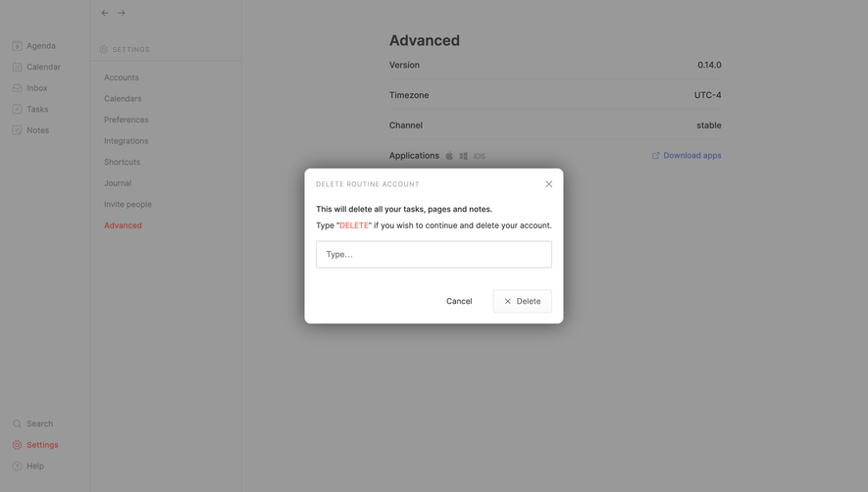Screen dimensions: 868x492
Task: Click the red Settings label in sidebar
Action: click(42, 445)
